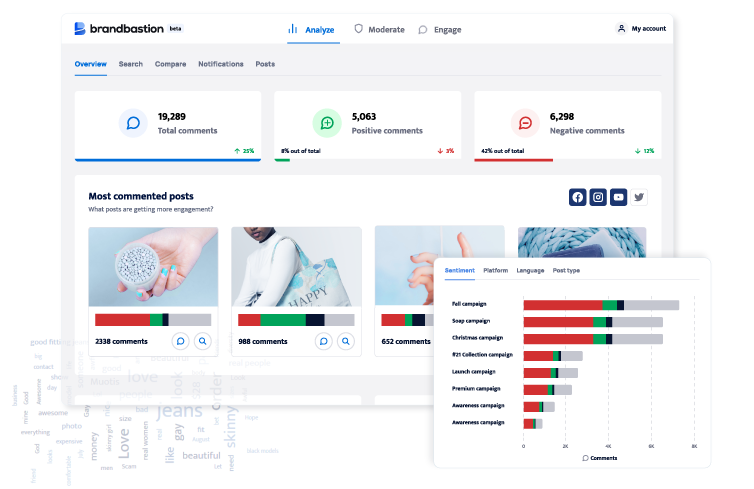The width and height of the screenshot is (754, 489).
Task: Click comment icon under 988 comments post
Action: [x=324, y=341]
